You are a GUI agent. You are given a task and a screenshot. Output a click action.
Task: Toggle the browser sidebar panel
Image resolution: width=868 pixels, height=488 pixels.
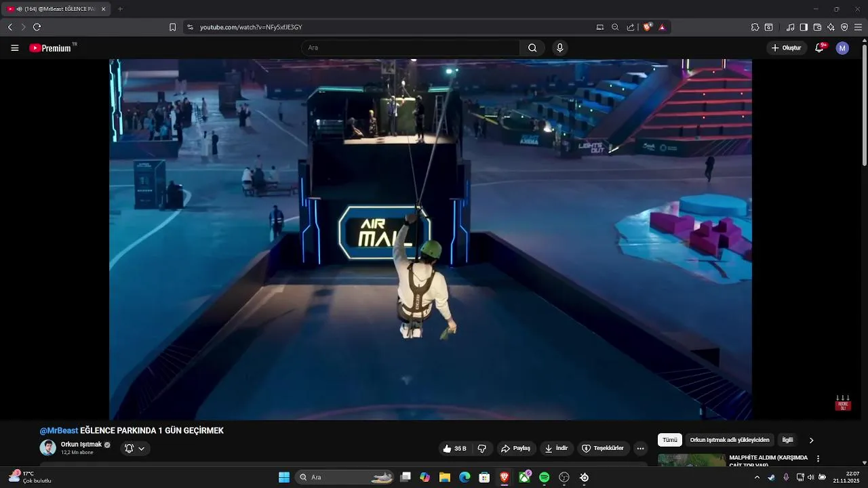coord(804,27)
